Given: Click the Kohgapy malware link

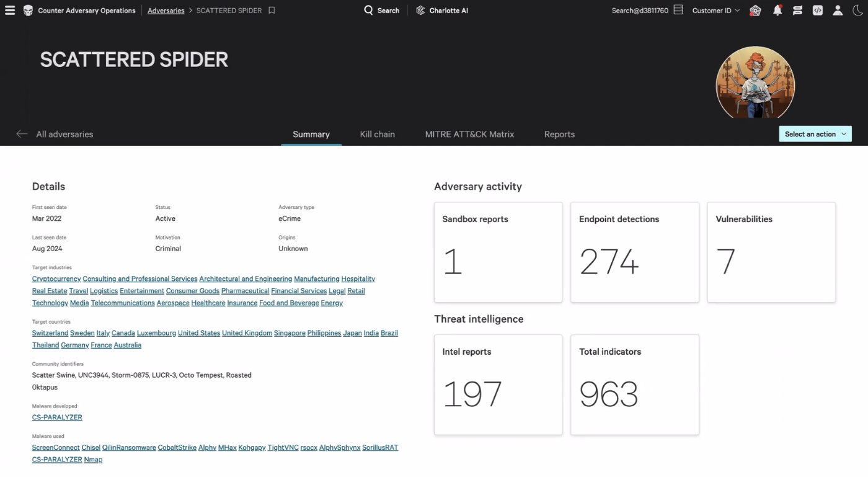Looking at the screenshot, I should click(x=252, y=448).
